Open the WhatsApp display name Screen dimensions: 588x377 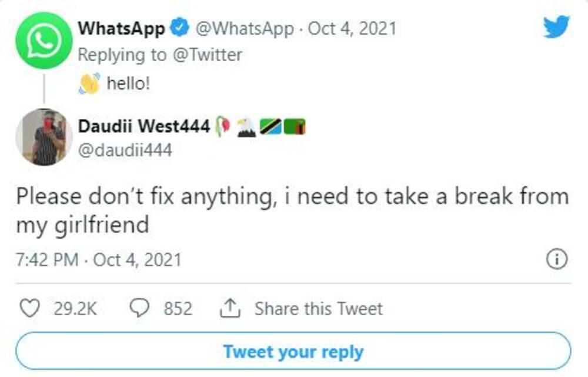(x=121, y=28)
